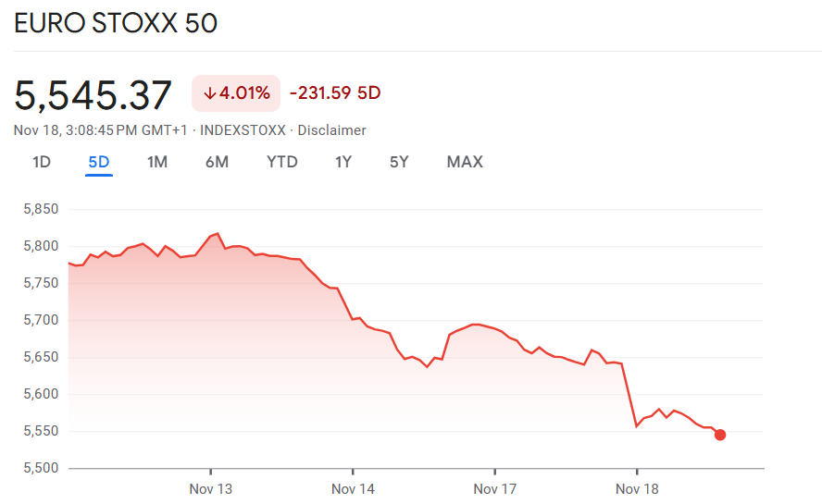View the 1Y price history
Viewport: 822px width, 504px height.
click(343, 163)
